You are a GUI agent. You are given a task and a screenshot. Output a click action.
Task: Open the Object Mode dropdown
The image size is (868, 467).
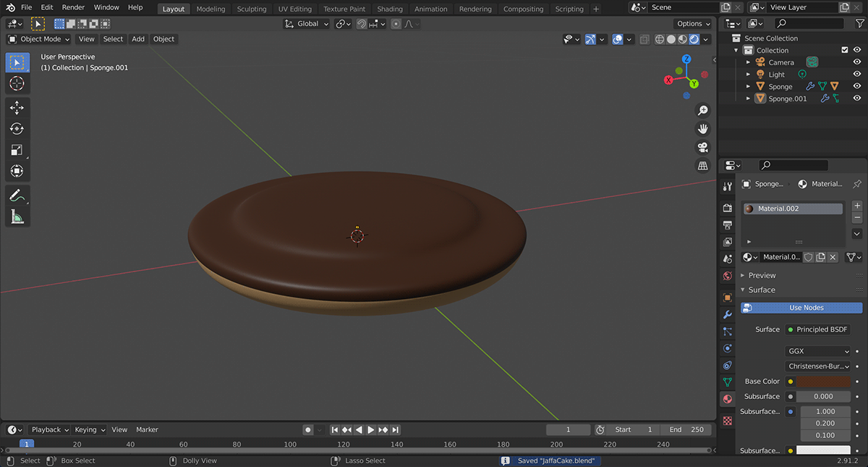[x=39, y=39]
